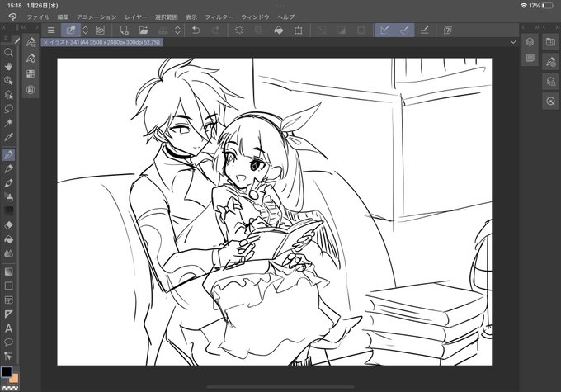The image size is (561, 392).
Task: Open the アニメーション menu
Action: pyautogui.click(x=97, y=17)
